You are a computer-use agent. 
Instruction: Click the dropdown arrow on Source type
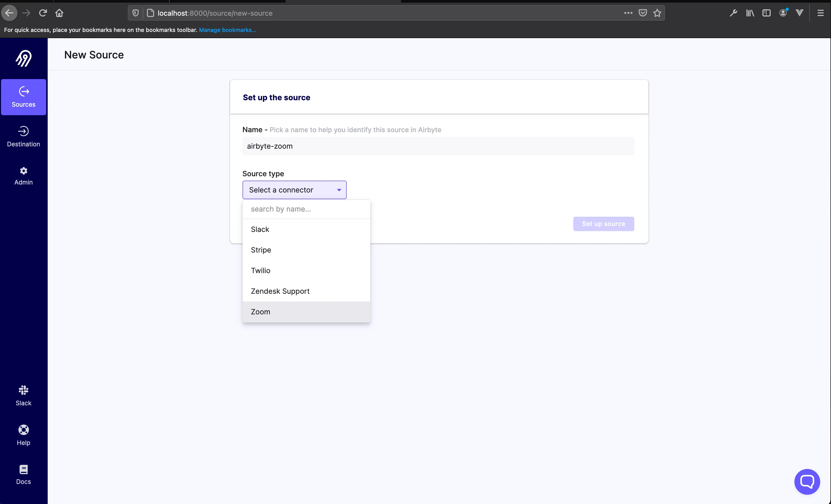pos(339,190)
